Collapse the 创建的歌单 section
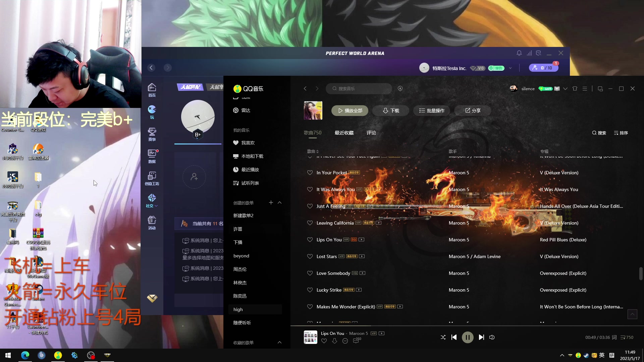The width and height of the screenshot is (644, 362). click(x=280, y=203)
